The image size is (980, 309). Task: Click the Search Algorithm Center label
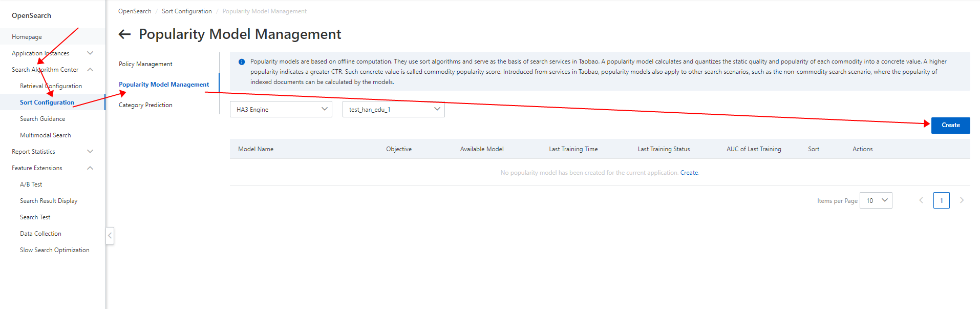45,70
